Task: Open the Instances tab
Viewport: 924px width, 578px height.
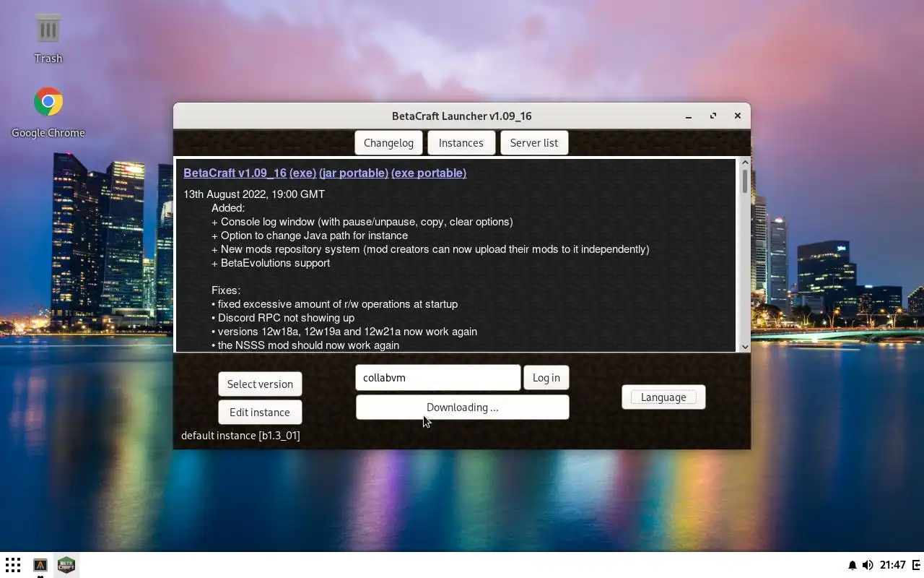Action: pyautogui.click(x=461, y=142)
